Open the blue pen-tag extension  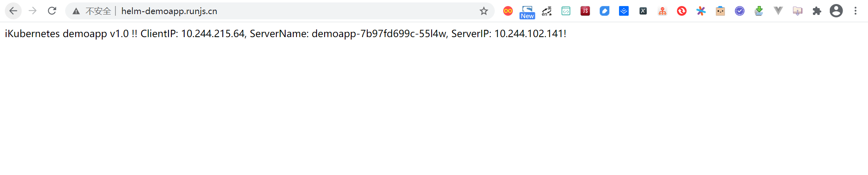click(605, 11)
